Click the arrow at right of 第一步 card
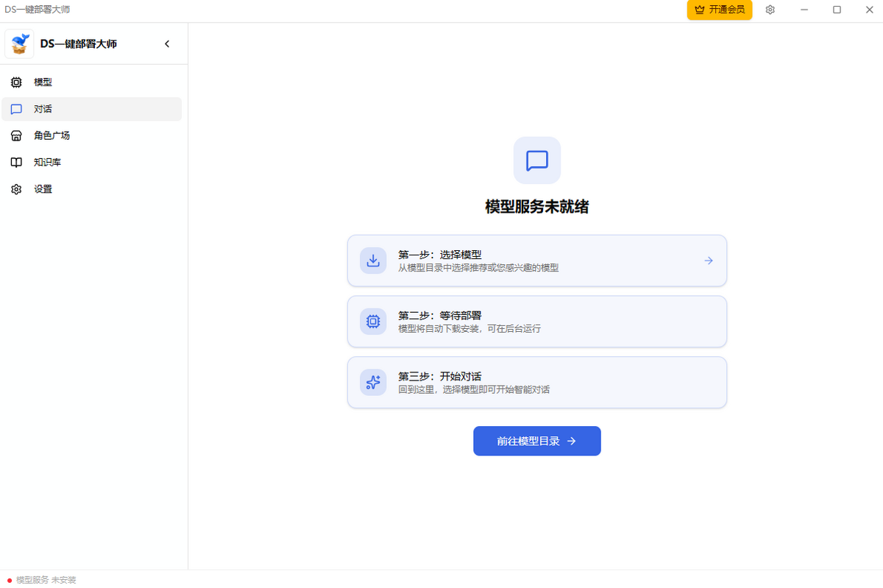The width and height of the screenshot is (883, 588). 709,261
